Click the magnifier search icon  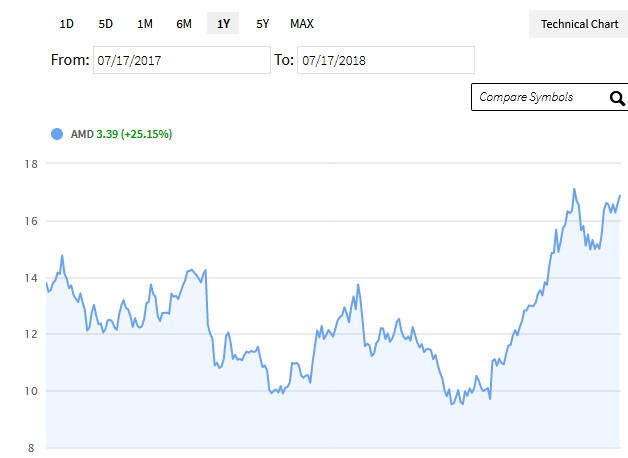(x=617, y=98)
